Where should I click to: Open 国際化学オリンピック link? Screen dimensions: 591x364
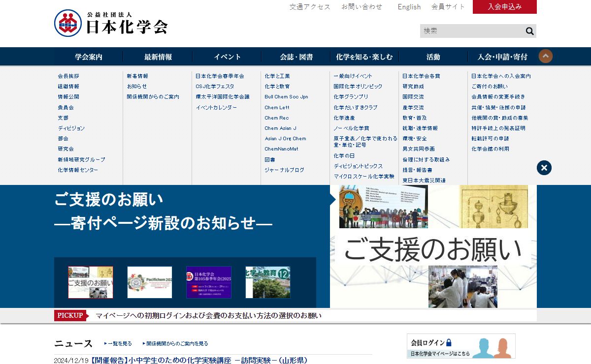coord(358,87)
